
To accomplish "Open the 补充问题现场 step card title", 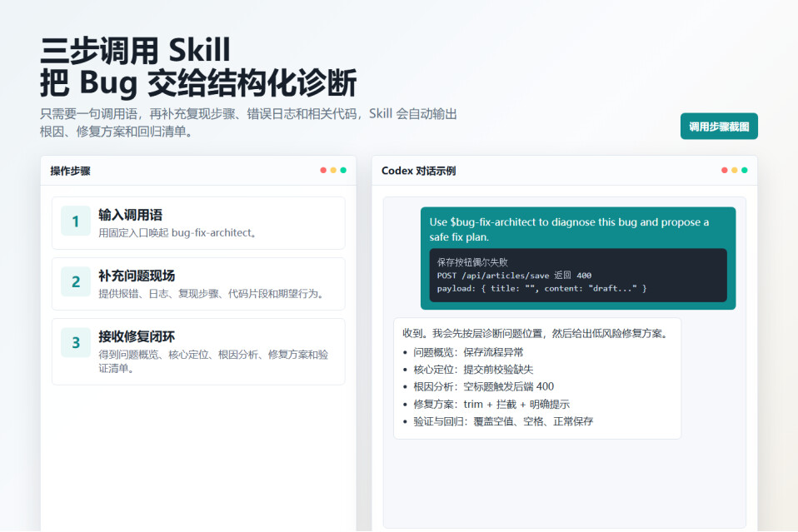I will point(137,276).
